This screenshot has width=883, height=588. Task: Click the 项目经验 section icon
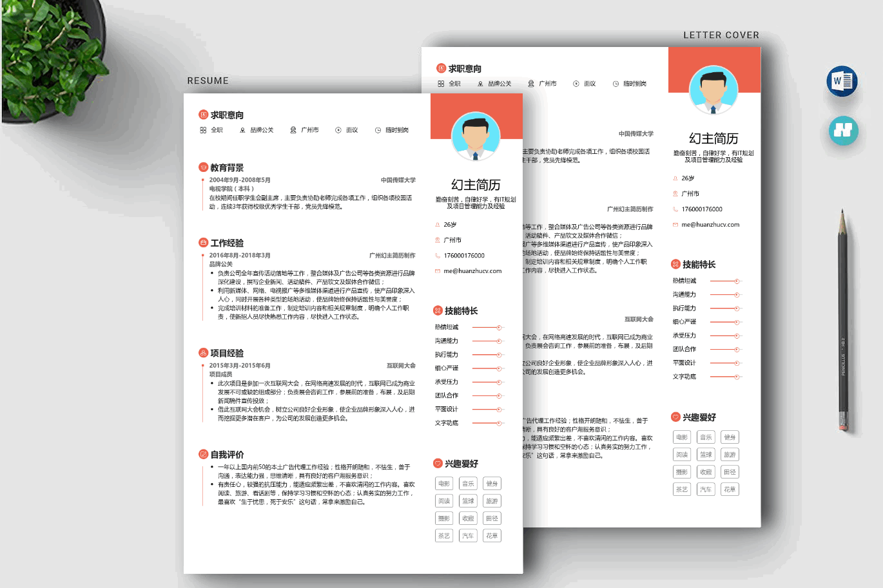coord(203,353)
